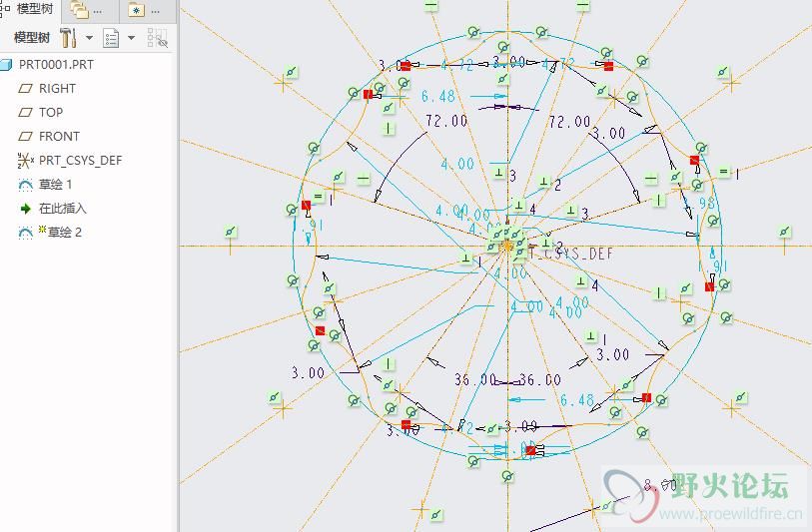Select the TOP datum plane
This screenshot has width=812, height=532.
coord(51,113)
